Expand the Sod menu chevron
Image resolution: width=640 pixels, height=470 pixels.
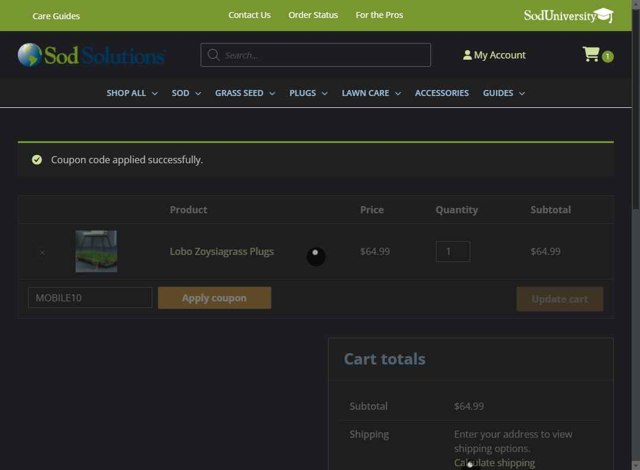[x=198, y=93]
